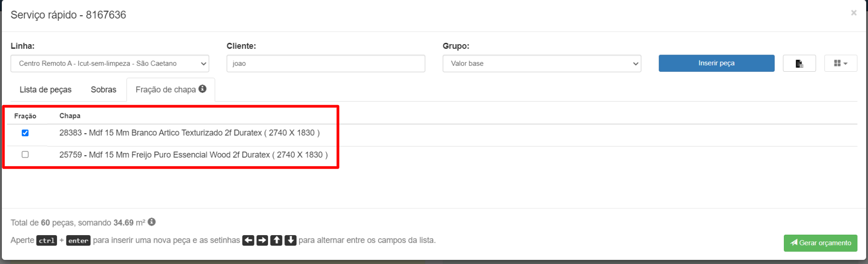Click the up arrow key icon
The height and width of the screenshot is (264, 868).
[x=276, y=240]
